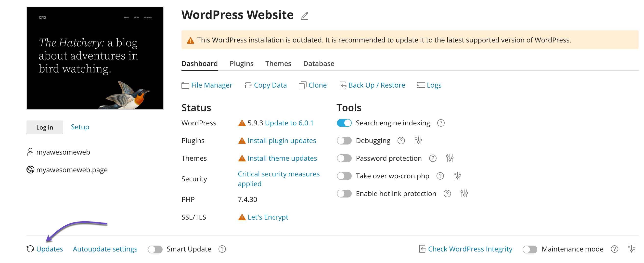Open Debugging settings sliders icon
The width and height of the screenshot is (644, 263).
pyautogui.click(x=418, y=141)
